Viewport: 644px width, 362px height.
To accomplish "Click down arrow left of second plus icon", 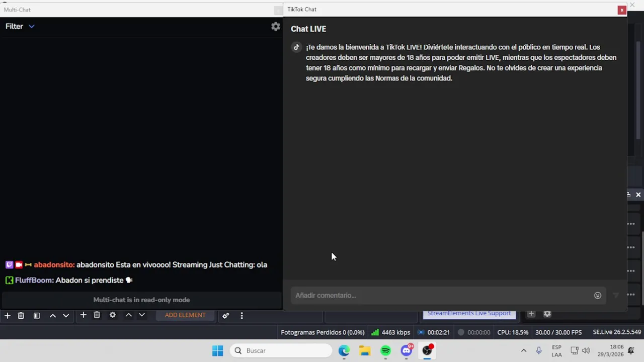I will point(66,315).
